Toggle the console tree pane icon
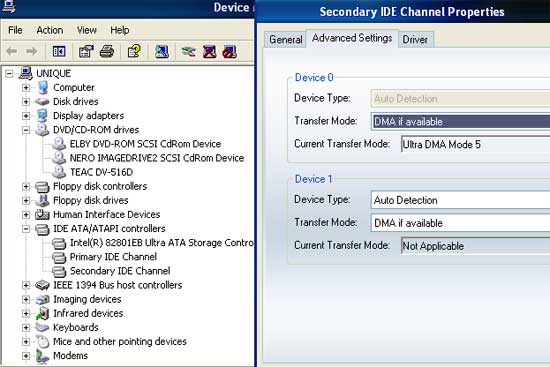 tap(59, 52)
